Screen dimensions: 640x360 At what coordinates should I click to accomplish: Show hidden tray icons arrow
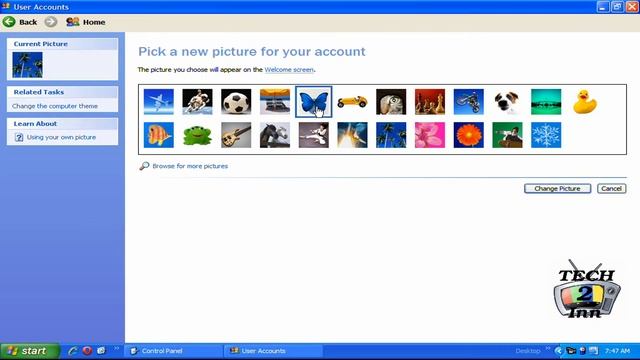point(558,351)
